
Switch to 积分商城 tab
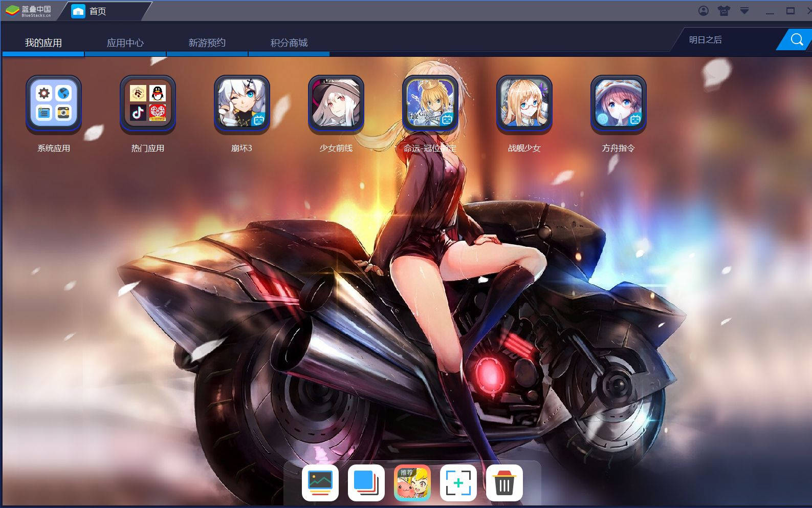(x=289, y=43)
